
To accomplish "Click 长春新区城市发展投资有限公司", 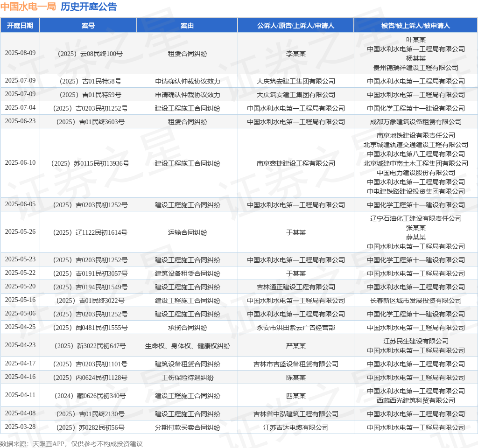I will (416, 301).
